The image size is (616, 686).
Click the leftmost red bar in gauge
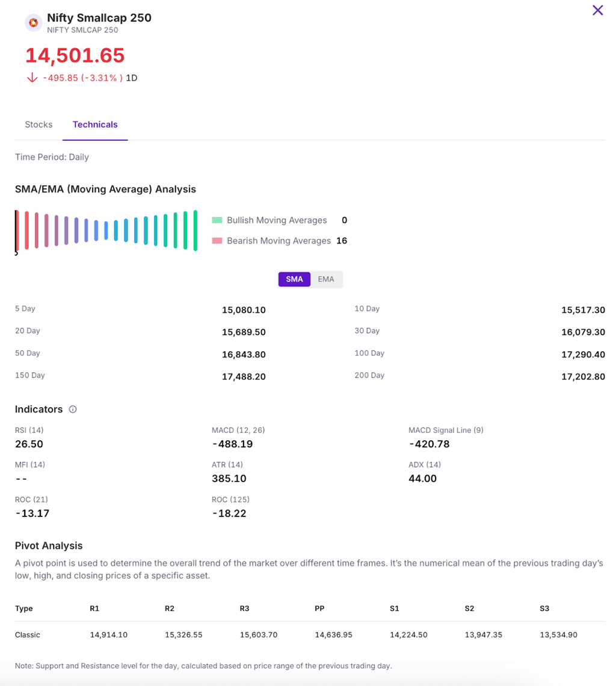[x=17, y=230]
